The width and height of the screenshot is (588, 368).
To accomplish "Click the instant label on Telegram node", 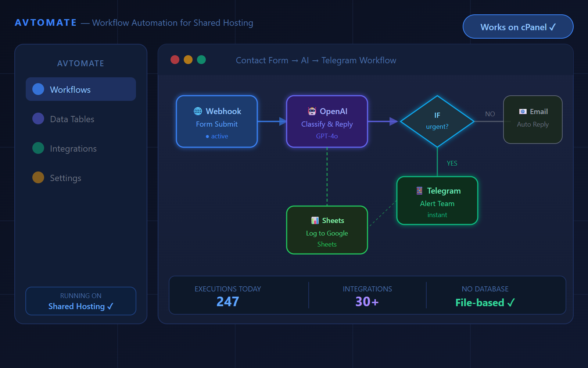I will coord(437,215).
